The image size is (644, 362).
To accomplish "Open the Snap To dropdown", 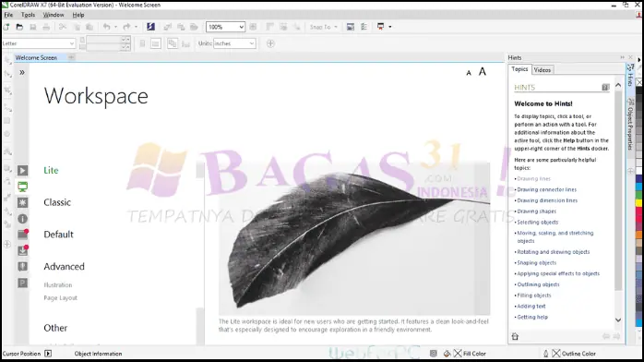I will [324, 27].
